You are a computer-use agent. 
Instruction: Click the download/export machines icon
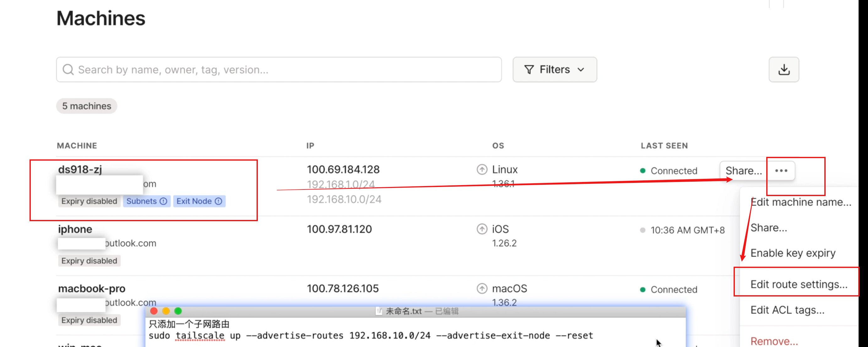pyautogui.click(x=784, y=70)
